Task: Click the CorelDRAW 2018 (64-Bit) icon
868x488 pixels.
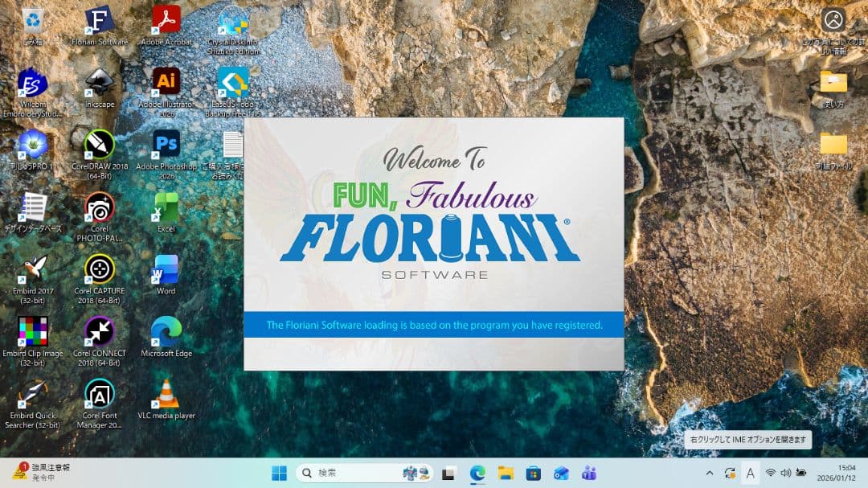Action: (100, 145)
